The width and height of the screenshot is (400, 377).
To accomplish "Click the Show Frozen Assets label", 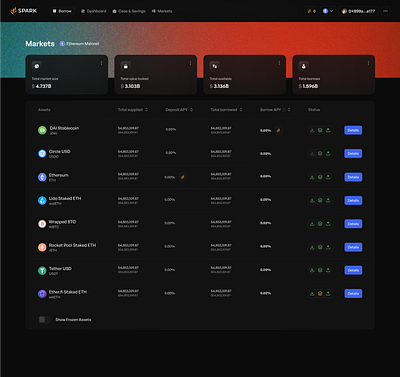I will click(73, 320).
